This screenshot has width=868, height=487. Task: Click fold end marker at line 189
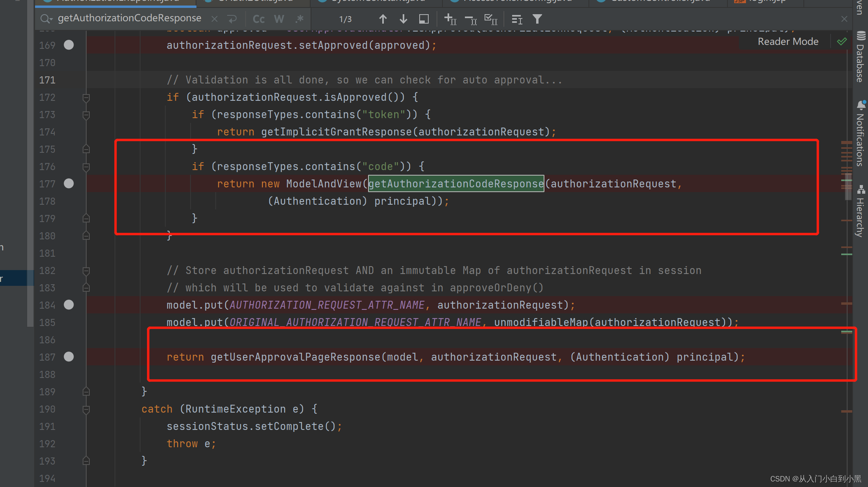[86, 392]
